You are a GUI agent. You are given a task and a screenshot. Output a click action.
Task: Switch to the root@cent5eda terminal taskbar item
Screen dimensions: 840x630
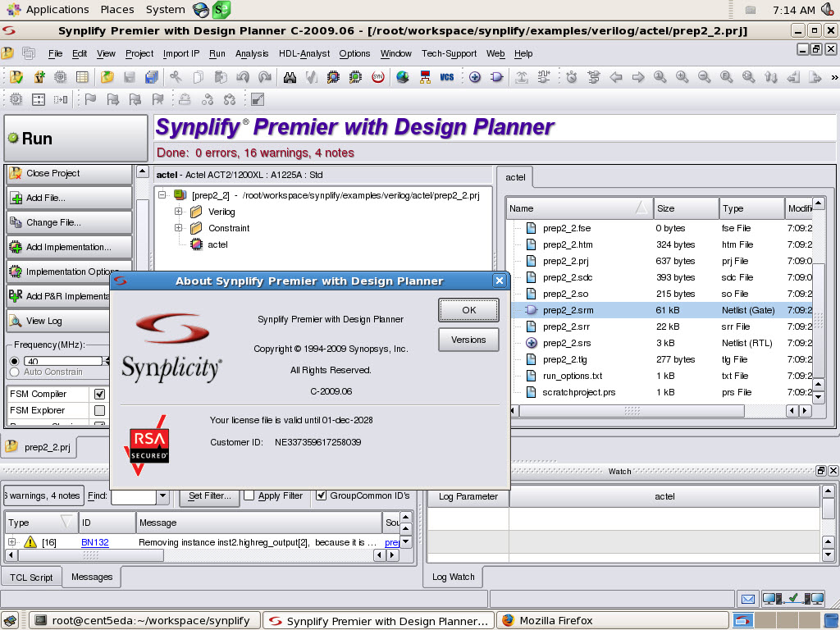[x=144, y=621]
